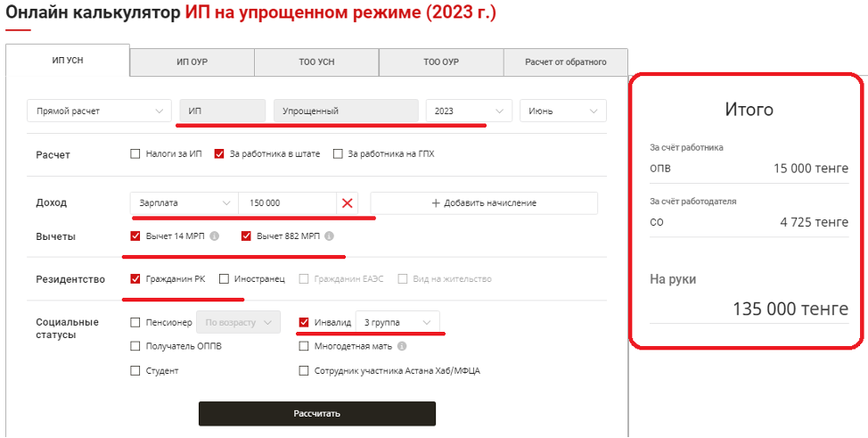Uncheck Вычет 14 МРП deduction
Viewport: 868px width, 438px height.
[x=135, y=236]
